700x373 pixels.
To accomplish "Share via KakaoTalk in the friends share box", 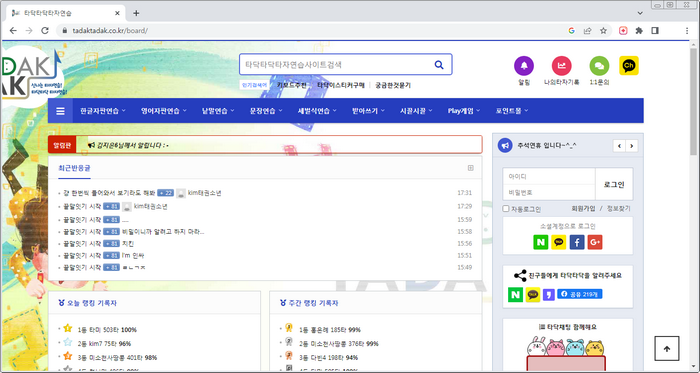I will click(533, 294).
